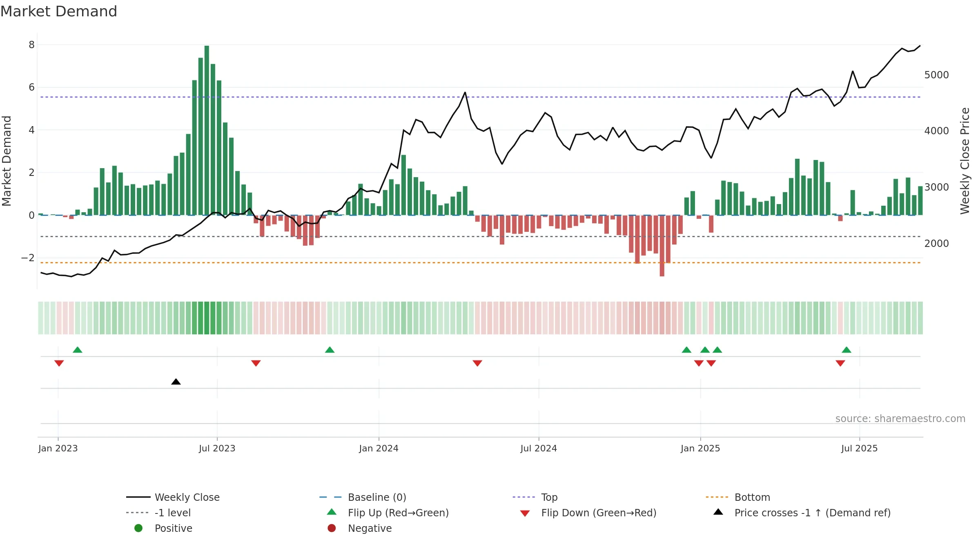Viewport: 980px width, 551px height.
Task: Toggle the -1 level legend entry
Action: click(158, 513)
